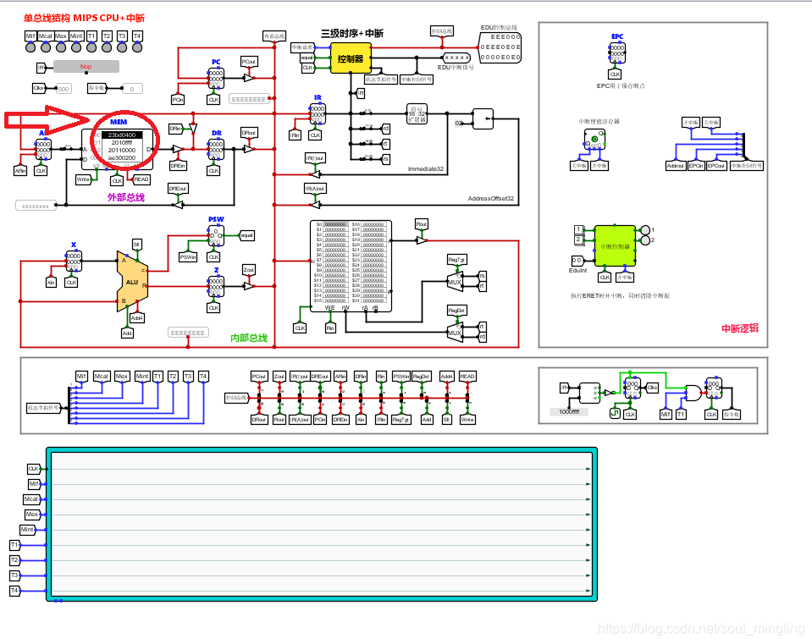Open the cyan timing chart panel
Screen dimensions: 812x644
coord(322,525)
